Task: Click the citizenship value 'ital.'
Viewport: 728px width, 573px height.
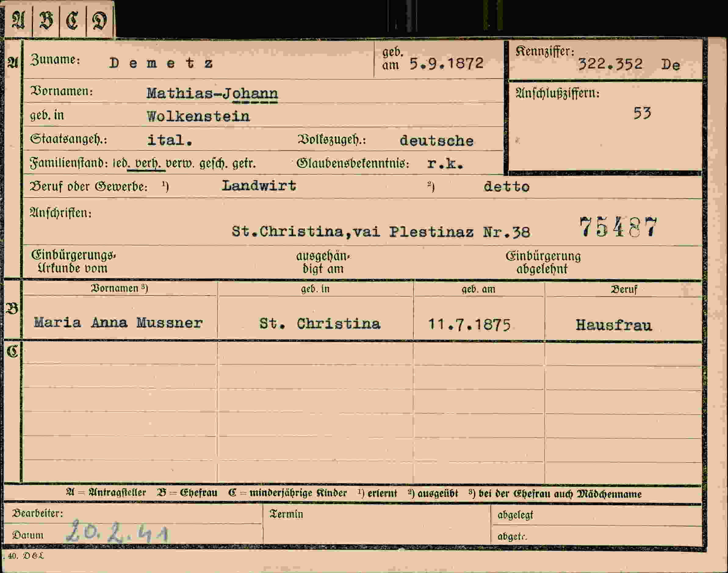Action: [x=170, y=140]
